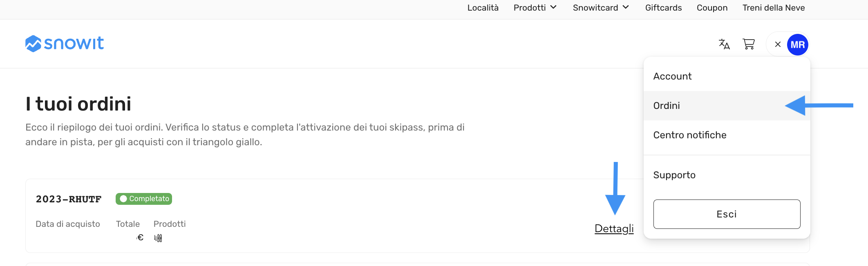This screenshot has height=266, width=868.
Task: Click the order number 2023-RHUTF
Action: [69, 199]
